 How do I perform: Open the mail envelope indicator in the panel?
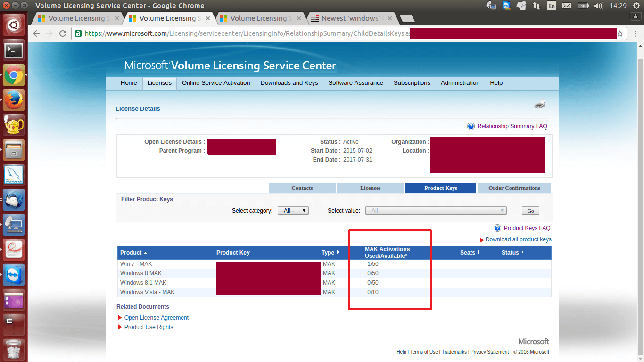coord(567,6)
